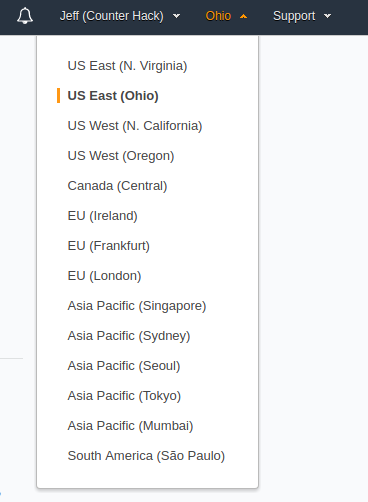Expand the Jeff (Counter Hack) account menu

tap(120, 16)
